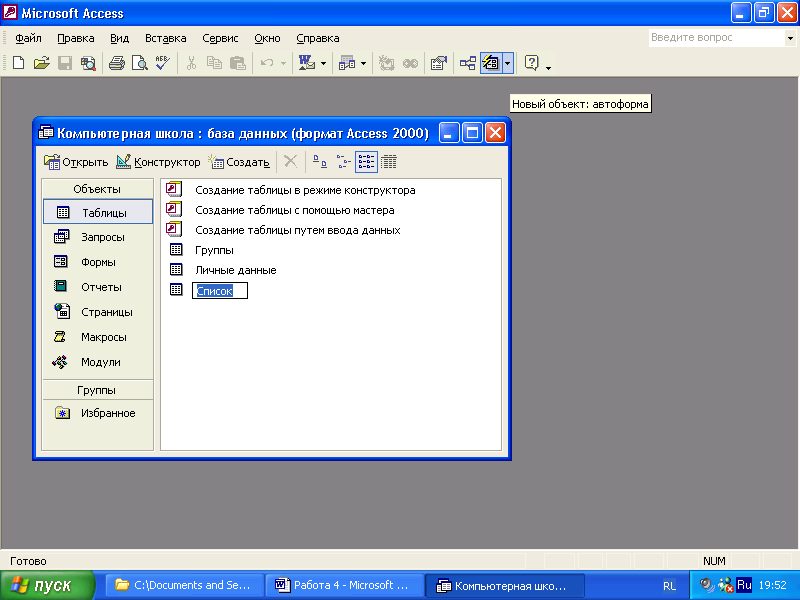The height and width of the screenshot is (600, 800).
Task: Expand the Office Links dropdown arrow
Action: coord(323,64)
